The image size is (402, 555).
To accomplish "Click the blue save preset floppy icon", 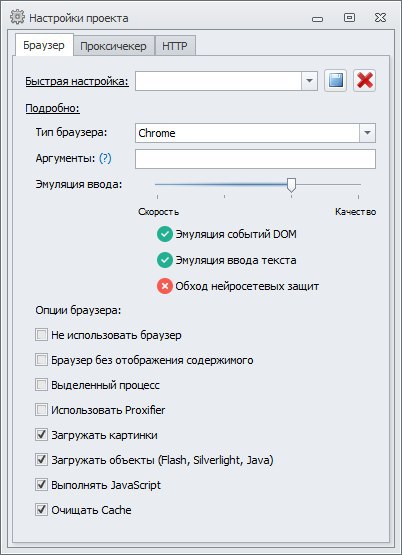I will (x=335, y=81).
